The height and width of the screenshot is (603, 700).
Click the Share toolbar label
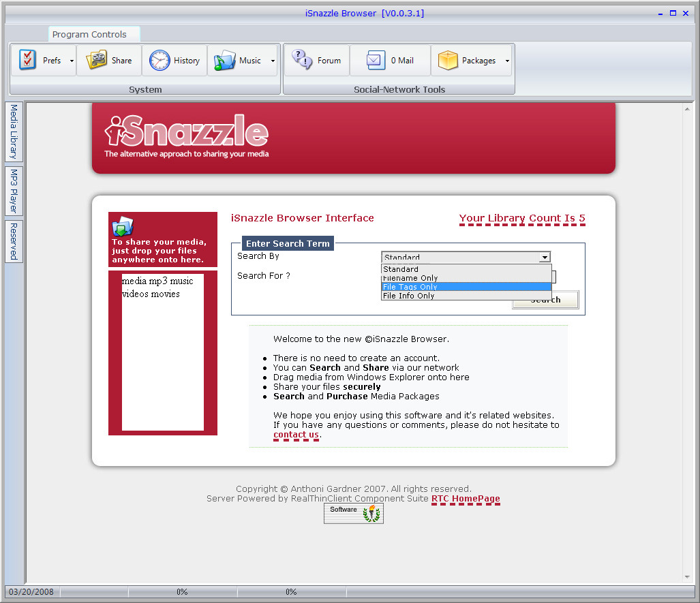(x=121, y=61)
